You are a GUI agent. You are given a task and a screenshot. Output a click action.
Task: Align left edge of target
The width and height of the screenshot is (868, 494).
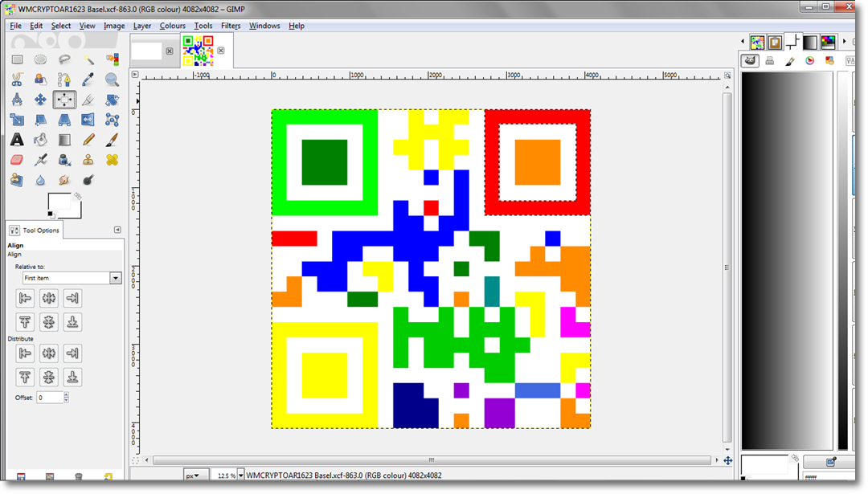click(25, 298)
